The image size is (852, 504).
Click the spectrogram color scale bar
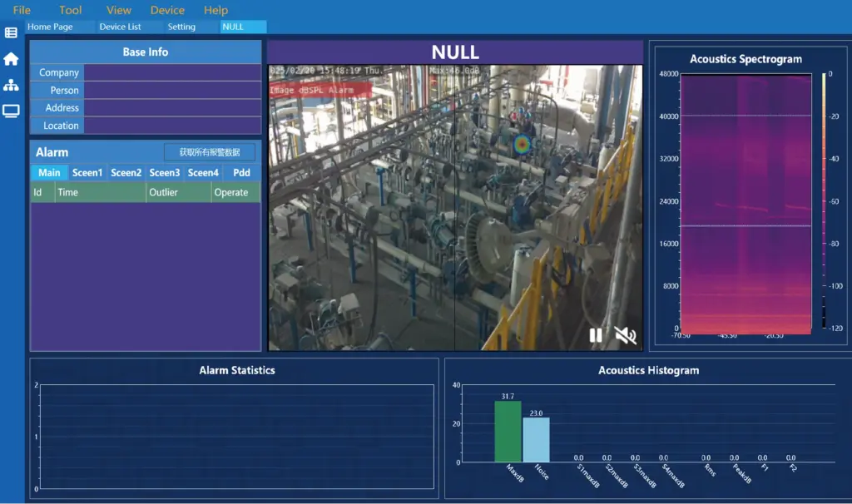pos(824,201)
